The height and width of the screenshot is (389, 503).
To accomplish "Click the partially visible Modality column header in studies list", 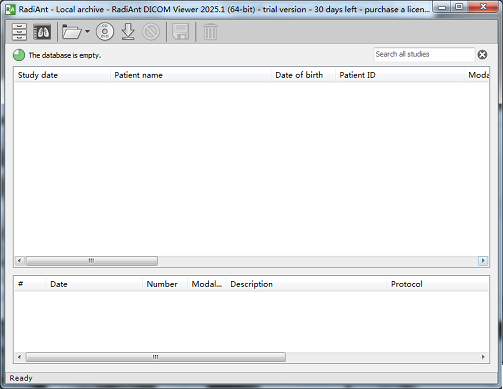I will click(477, 75).
